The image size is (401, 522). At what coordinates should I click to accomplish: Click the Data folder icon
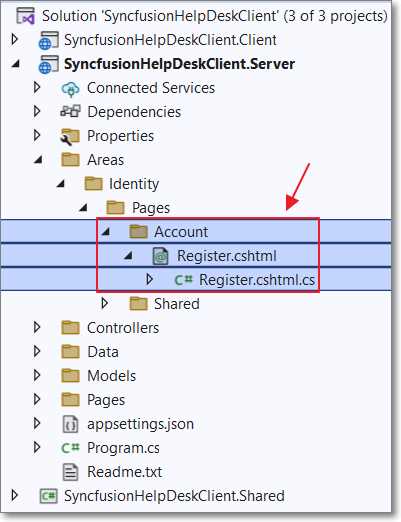71,352
